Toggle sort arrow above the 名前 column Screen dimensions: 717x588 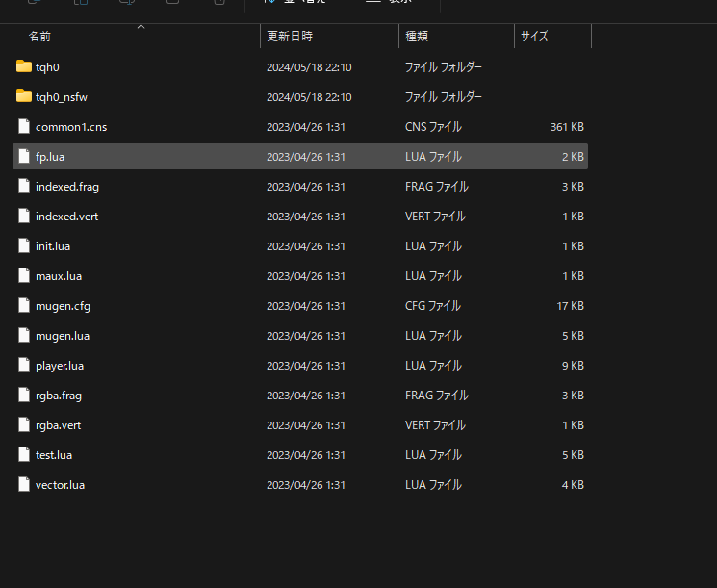[x=141, y=27]
